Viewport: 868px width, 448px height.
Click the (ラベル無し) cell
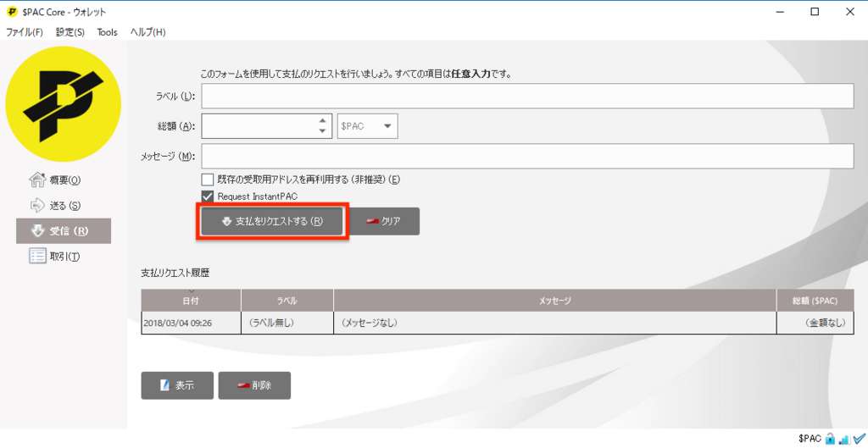(x=287, y=323)
